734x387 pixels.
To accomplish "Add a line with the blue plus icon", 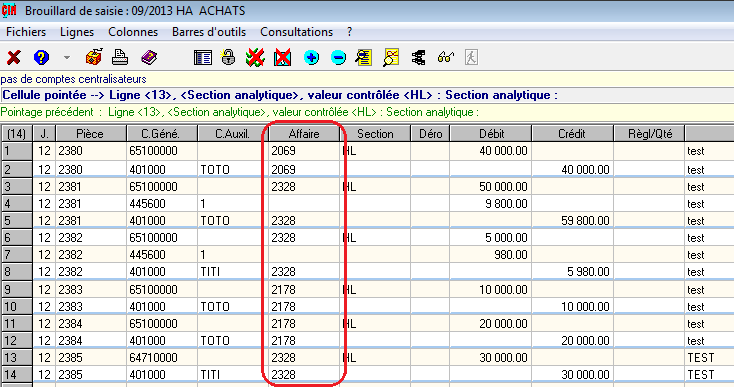I will tap(311, 58).
